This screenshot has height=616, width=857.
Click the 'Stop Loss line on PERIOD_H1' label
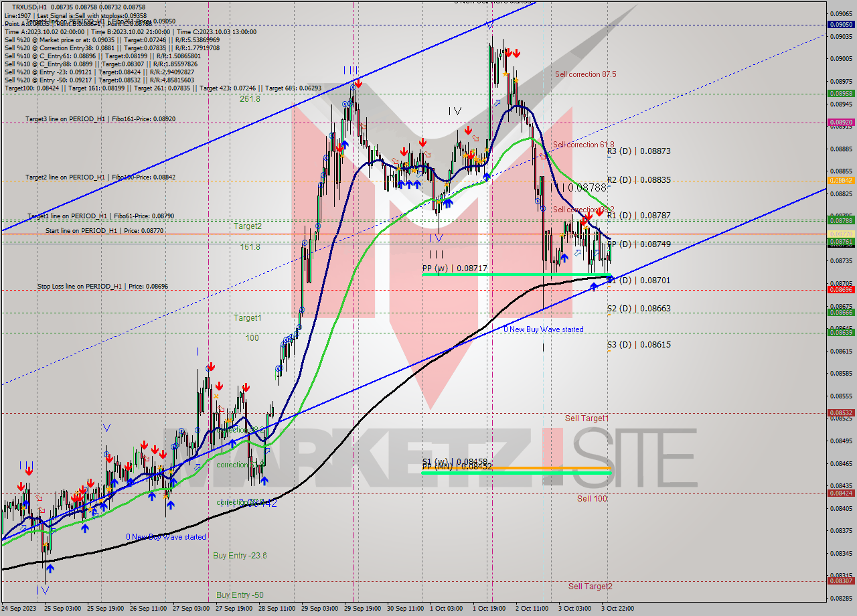click(x=102, y=287)
